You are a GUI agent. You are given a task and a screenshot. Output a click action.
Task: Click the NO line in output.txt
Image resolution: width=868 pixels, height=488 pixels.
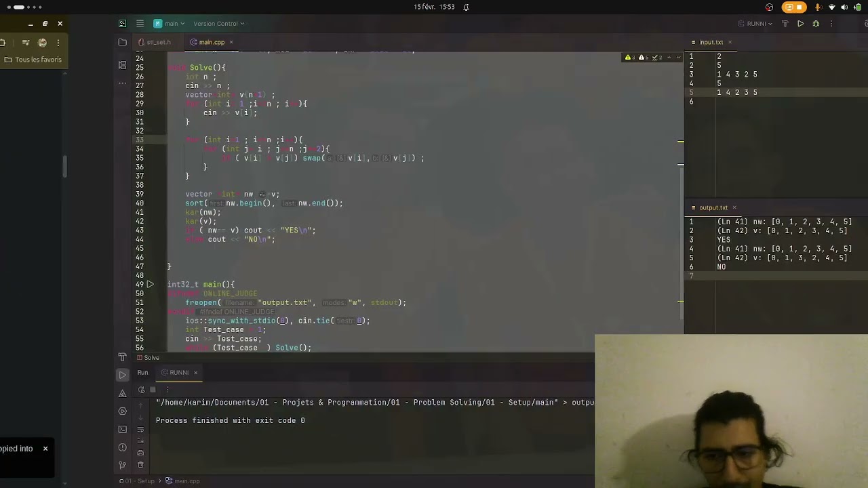721,267
